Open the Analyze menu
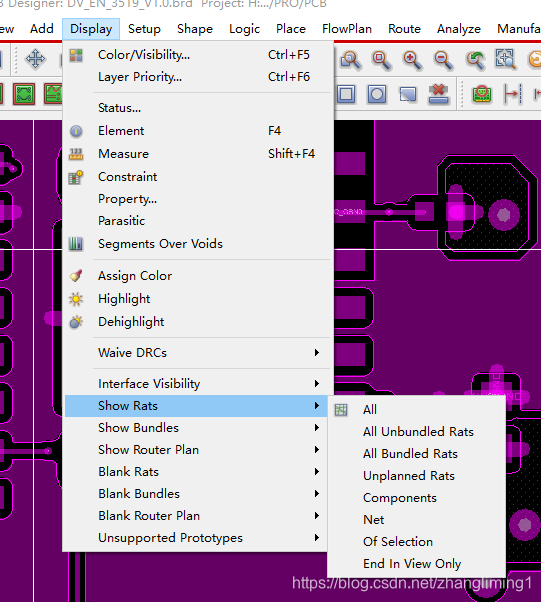The image size is (541, 602). click(459, 29)
